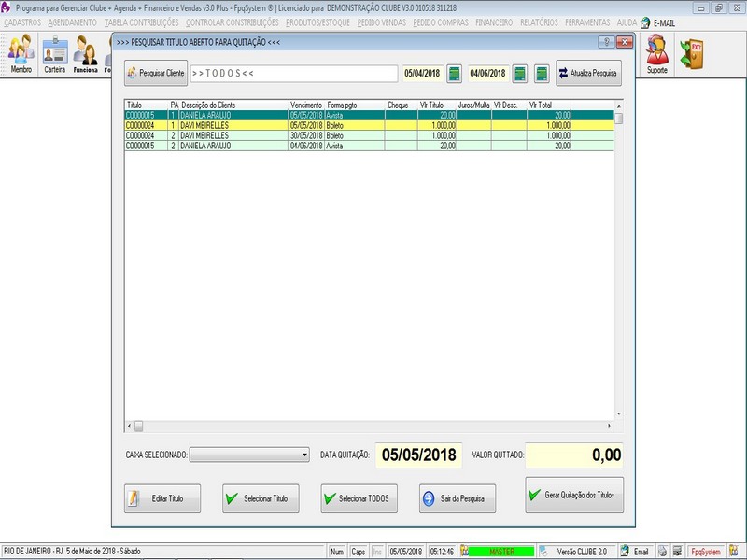Viewport: 747px width, 560px height.
Task: Click the Atualiza Pesquisa button
Action: point(588,74)
